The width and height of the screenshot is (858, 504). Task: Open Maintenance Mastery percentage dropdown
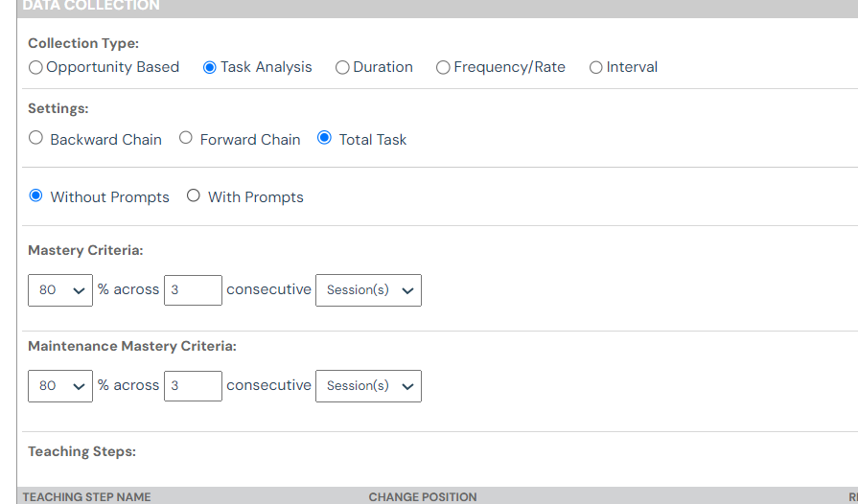tap(60, 386)
